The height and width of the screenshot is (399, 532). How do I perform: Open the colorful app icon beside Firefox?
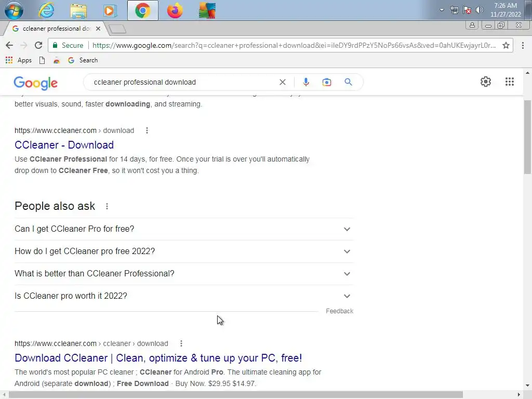207,10
